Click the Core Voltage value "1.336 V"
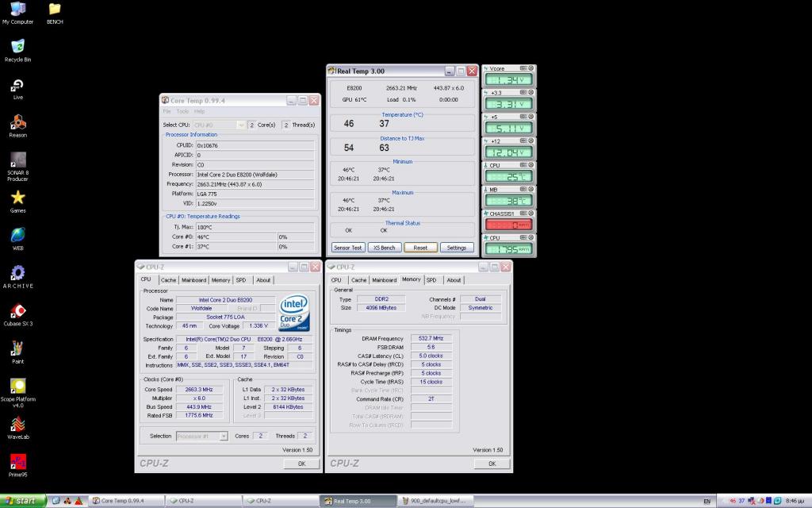Viewport: 812px width, 508px height. coord(259,326)
